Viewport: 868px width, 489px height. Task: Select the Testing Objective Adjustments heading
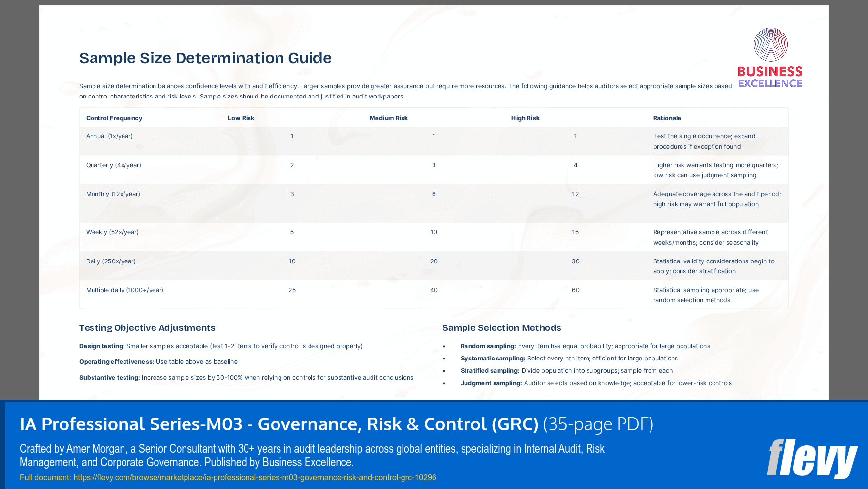[147, 328]
